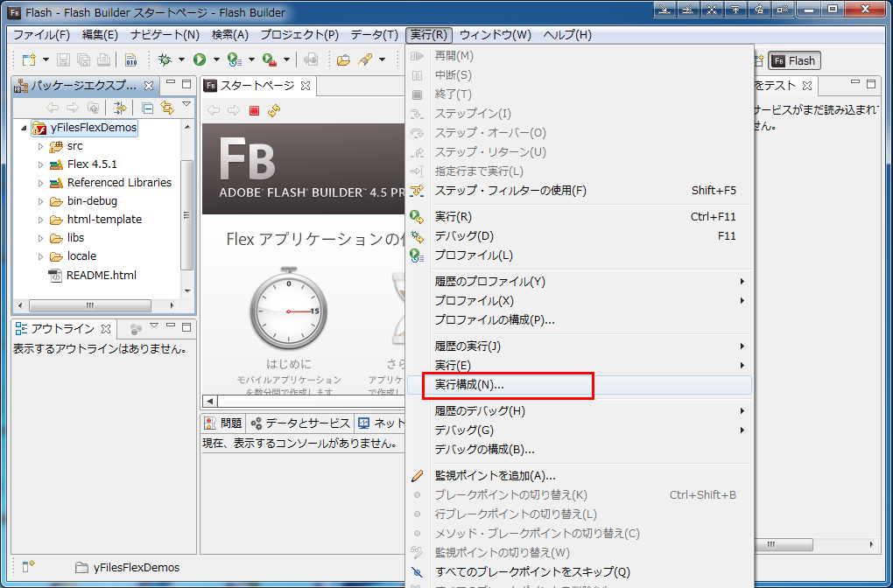
Task: Click the New wizard toolbar icon
Action: [29, 59]
